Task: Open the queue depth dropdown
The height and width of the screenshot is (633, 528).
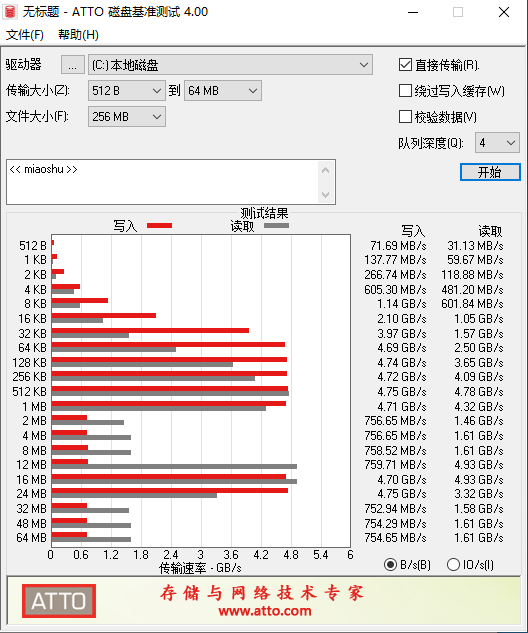Action: click(497, 143)
